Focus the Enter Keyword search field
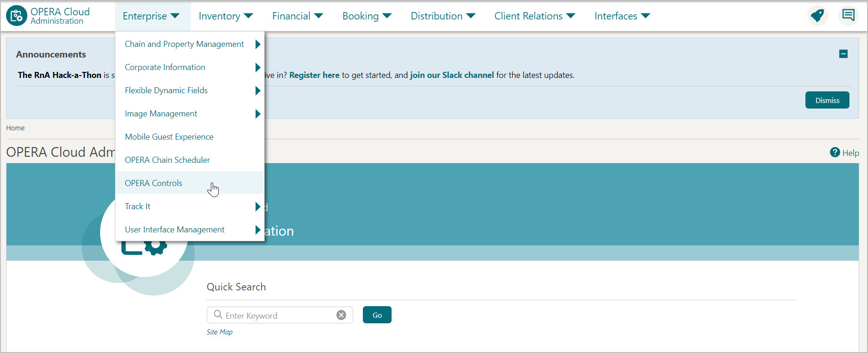 click(x=280, y=315)
